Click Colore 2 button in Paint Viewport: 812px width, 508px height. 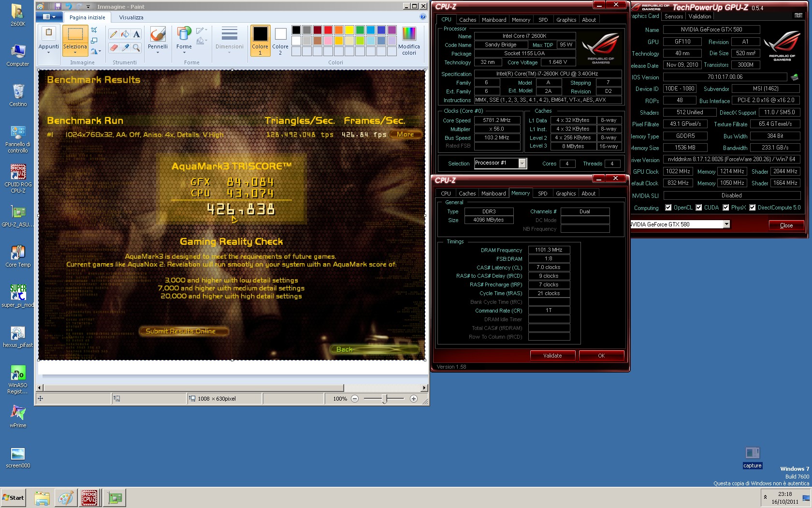point(280,40)
